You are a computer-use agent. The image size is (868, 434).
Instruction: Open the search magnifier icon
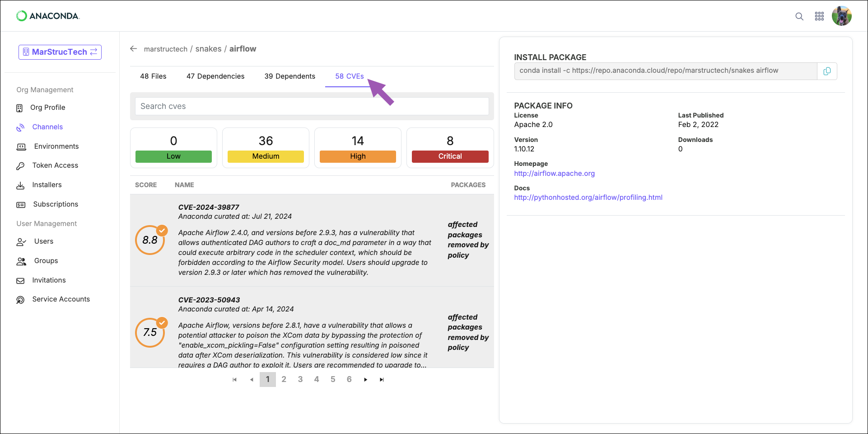(x=799, y=16)
